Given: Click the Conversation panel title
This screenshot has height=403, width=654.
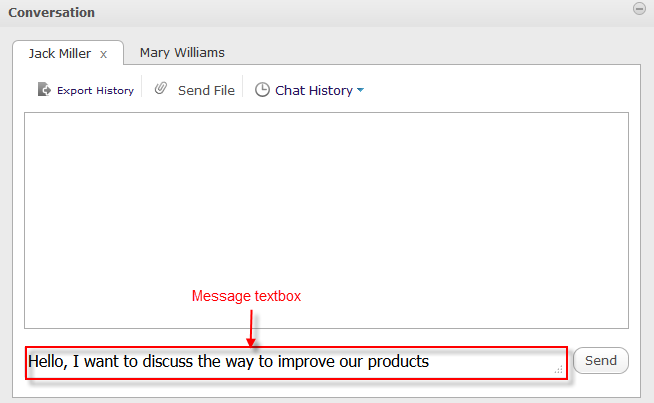Looking at the screenshot, I should (52, 13).
